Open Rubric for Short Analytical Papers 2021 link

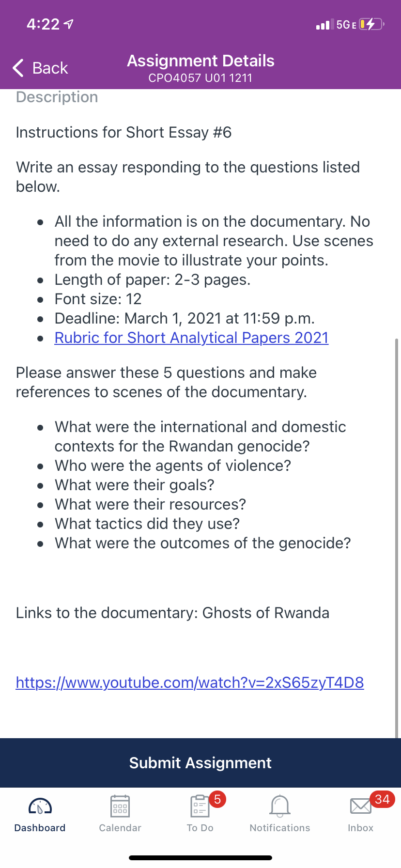[192, 338]
